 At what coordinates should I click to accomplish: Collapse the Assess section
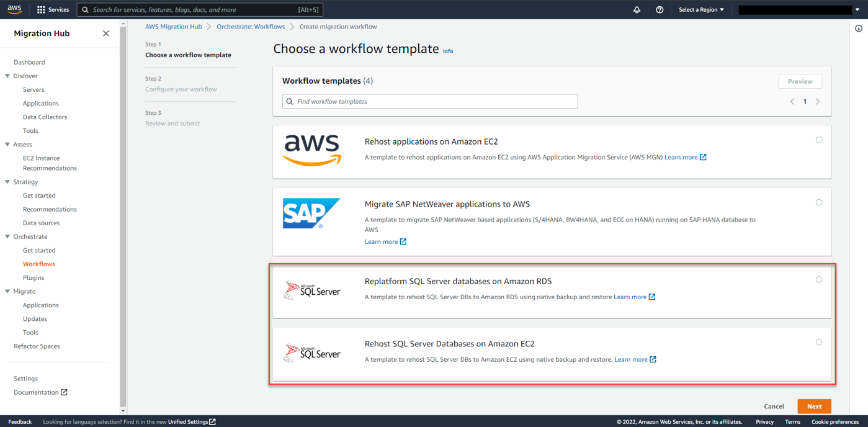[x=7, y=145]
